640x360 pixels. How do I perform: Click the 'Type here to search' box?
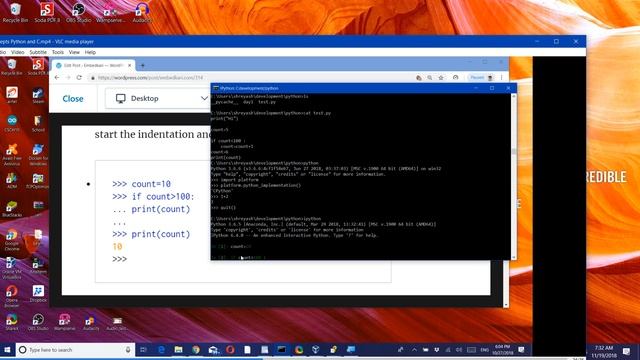pos(76,350)
